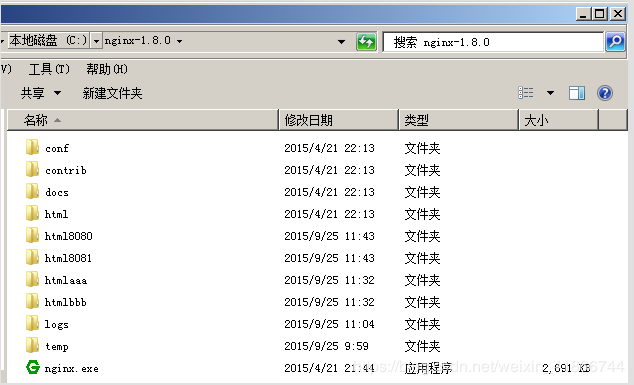This screenshot has width=634, height=385.
Task: Select the conf folder name
Action: pyautogui.click(x=57, y=148)
